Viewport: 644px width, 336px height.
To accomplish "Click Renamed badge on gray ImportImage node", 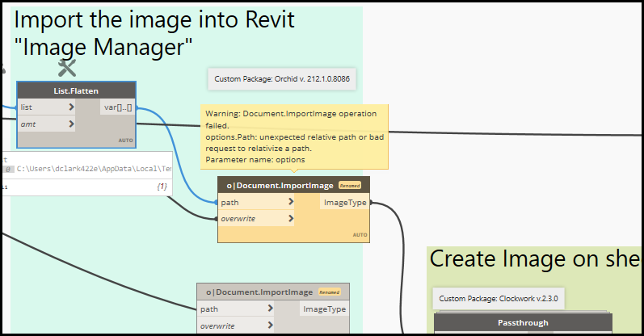I will [330, 292].
